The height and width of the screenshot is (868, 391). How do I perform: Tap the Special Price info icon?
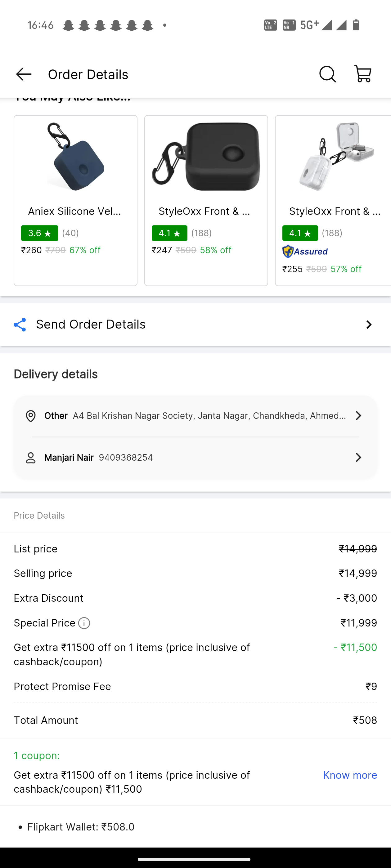(x=84, y=623)
